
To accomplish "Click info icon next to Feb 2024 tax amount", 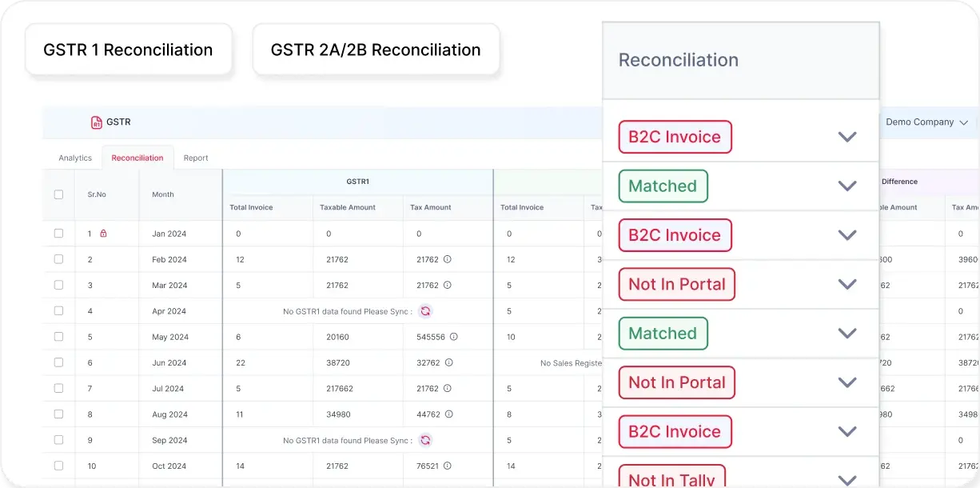I will coord(448,259).
